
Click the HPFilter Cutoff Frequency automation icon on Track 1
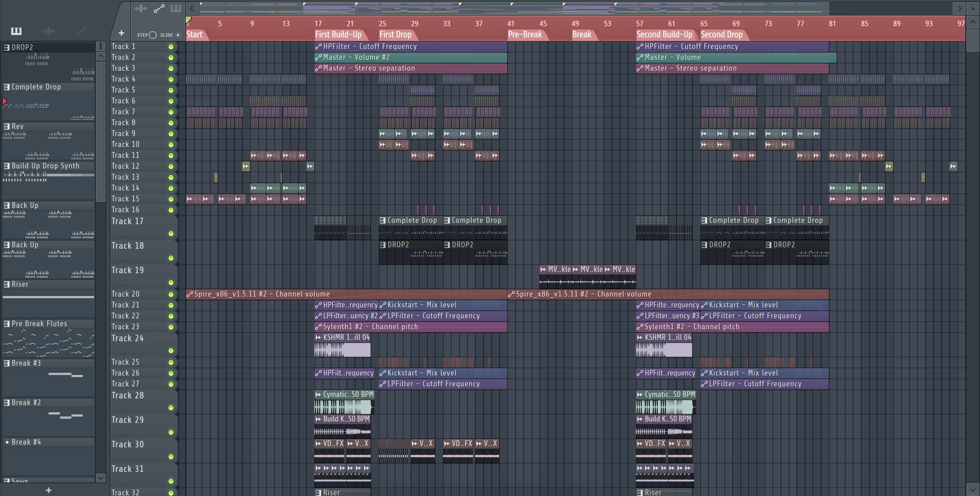pyautogui.click(x=318, y=47)
